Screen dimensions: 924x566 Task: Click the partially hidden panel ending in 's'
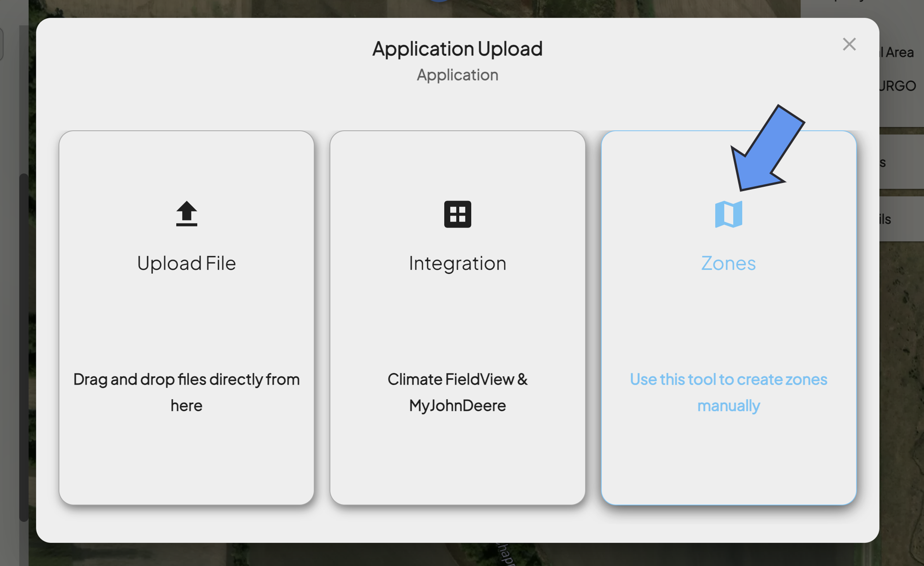tap(901, 162)
